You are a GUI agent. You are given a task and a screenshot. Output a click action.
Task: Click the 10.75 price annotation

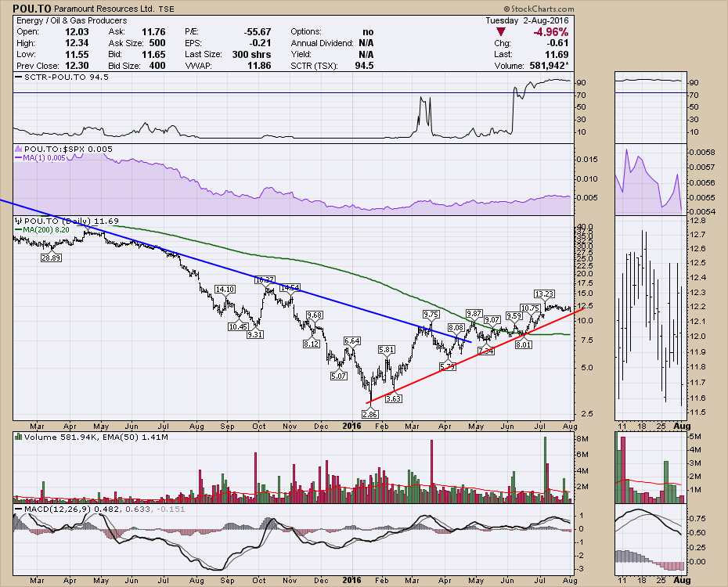530,308
